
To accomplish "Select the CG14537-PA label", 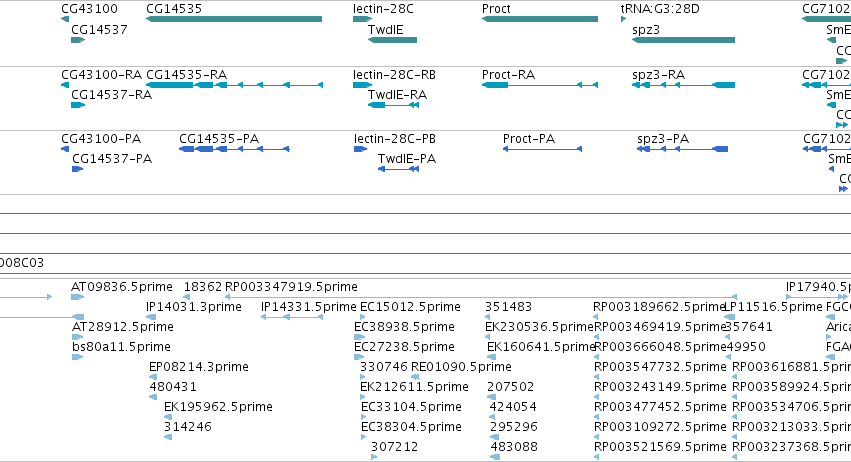I will click(112, 159).
